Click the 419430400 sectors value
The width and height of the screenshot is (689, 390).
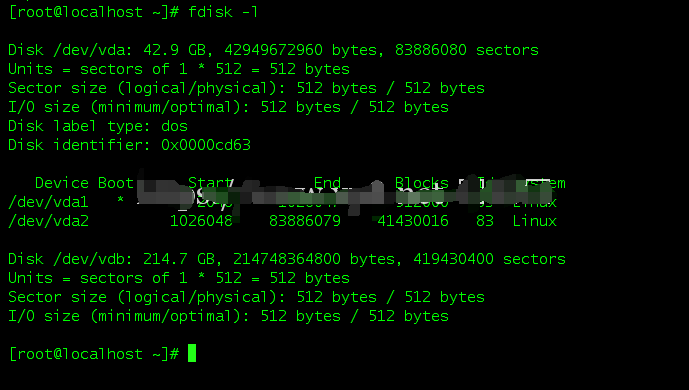453,259
